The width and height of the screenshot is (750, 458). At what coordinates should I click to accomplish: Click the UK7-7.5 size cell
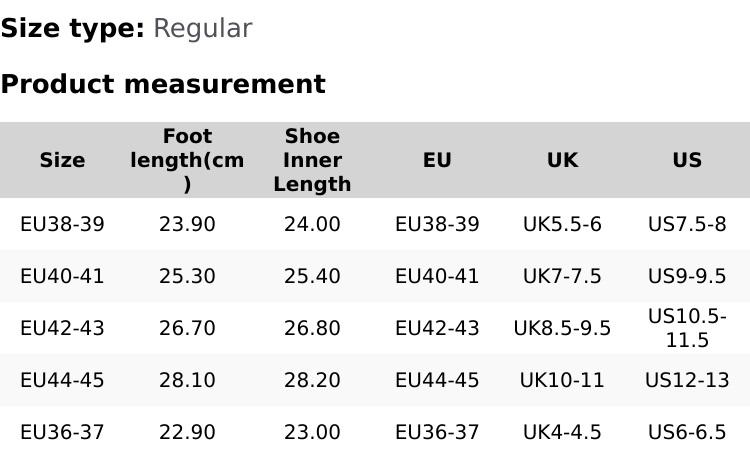[x=562, y=277]
